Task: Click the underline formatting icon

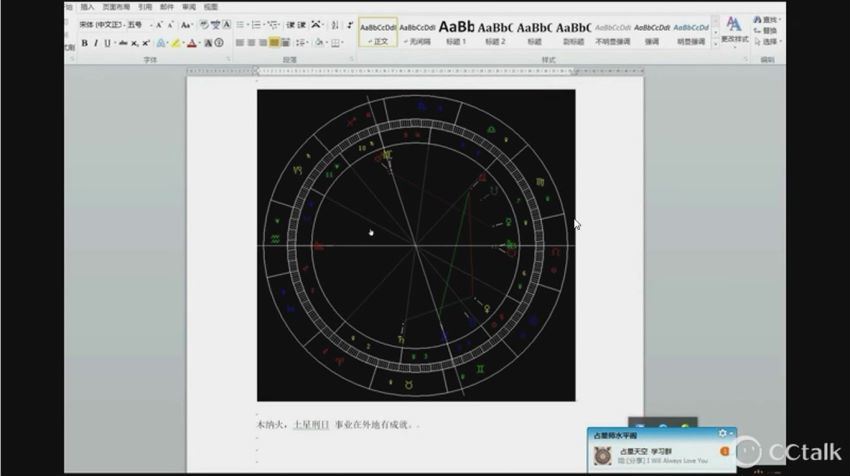Action: tap(107, 43)
